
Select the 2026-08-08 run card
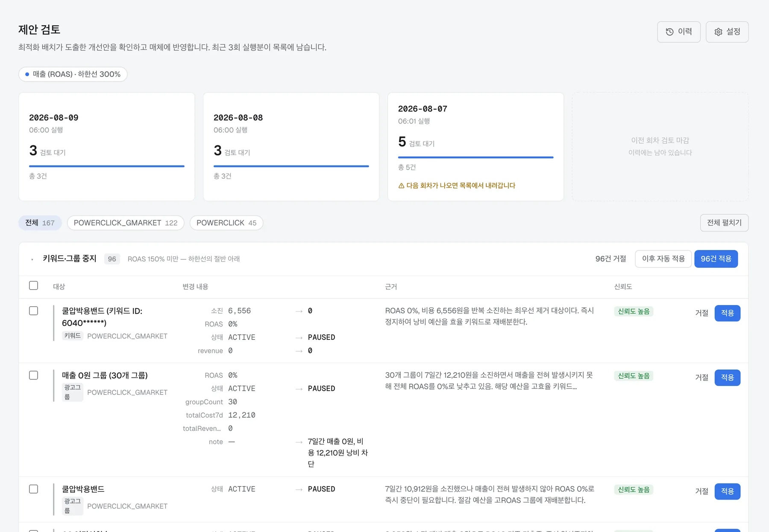pyautogui.click(x=291, y=147)
